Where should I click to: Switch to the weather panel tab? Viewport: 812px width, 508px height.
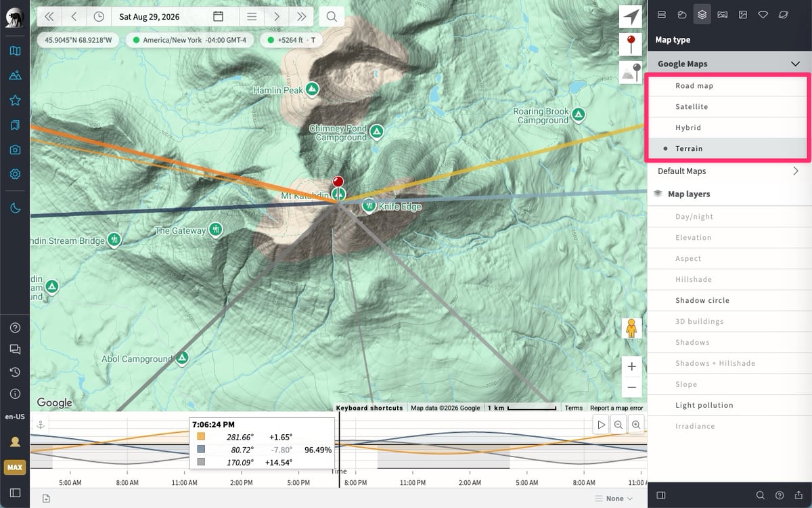click(682, 14)
